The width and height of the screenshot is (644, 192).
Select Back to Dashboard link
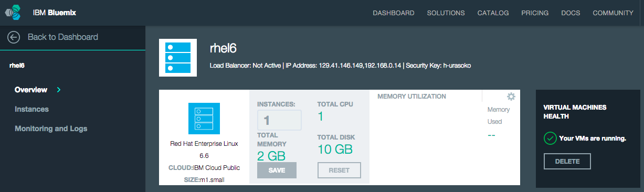[x=62, y=37]
